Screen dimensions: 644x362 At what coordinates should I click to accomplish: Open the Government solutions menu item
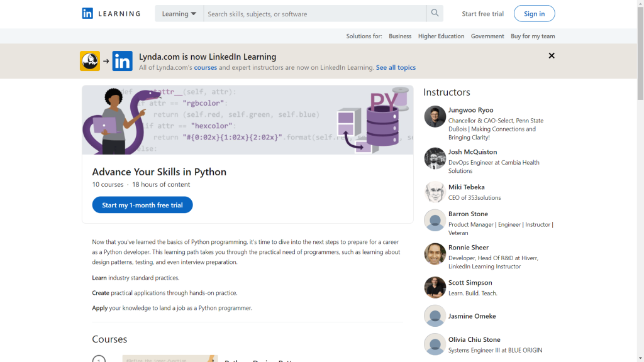point(487,36)
